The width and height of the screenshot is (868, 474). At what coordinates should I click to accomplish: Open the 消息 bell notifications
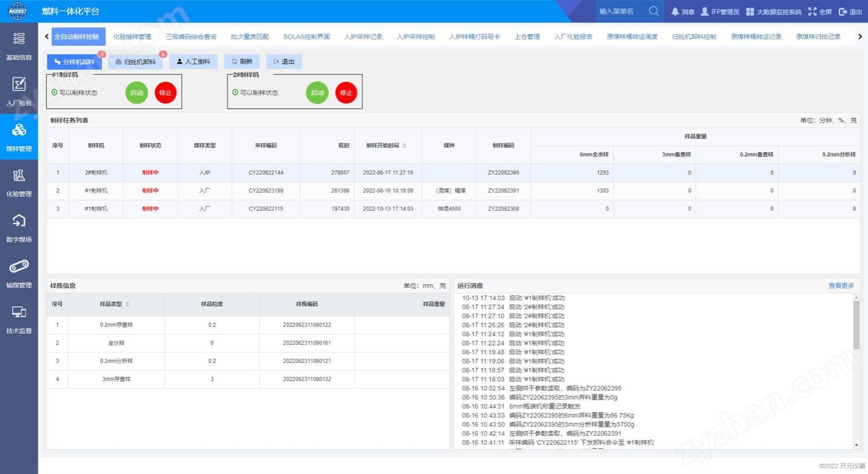(683, 12)
